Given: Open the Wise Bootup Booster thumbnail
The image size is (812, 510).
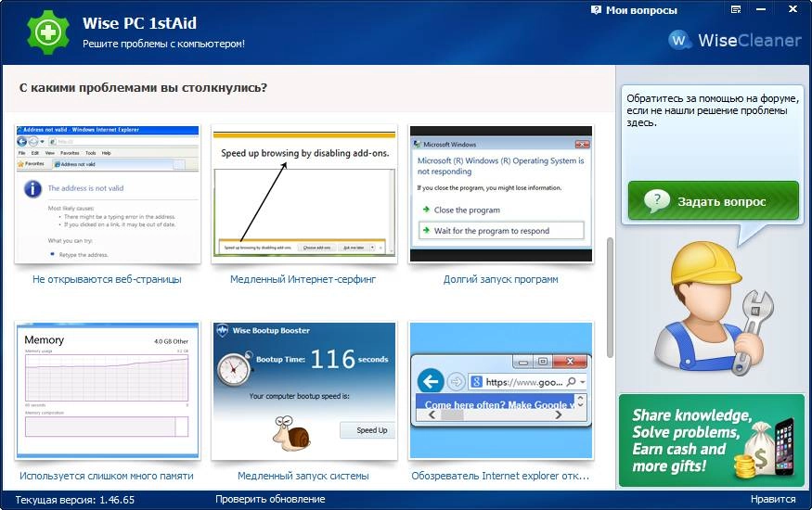Looking at the screenshot, I should click(x=304, y=390).
